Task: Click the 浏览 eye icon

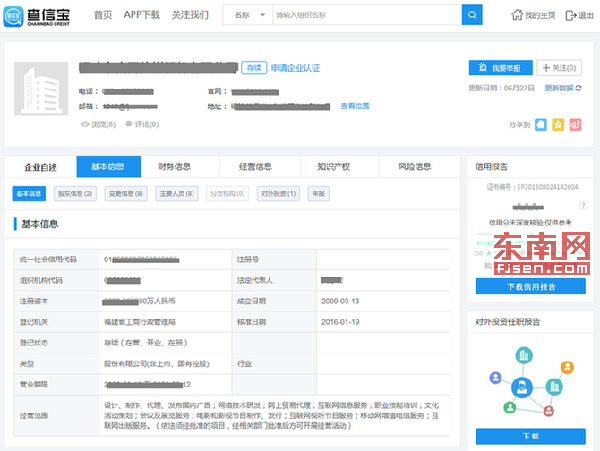Action: [x=85, y=124]
